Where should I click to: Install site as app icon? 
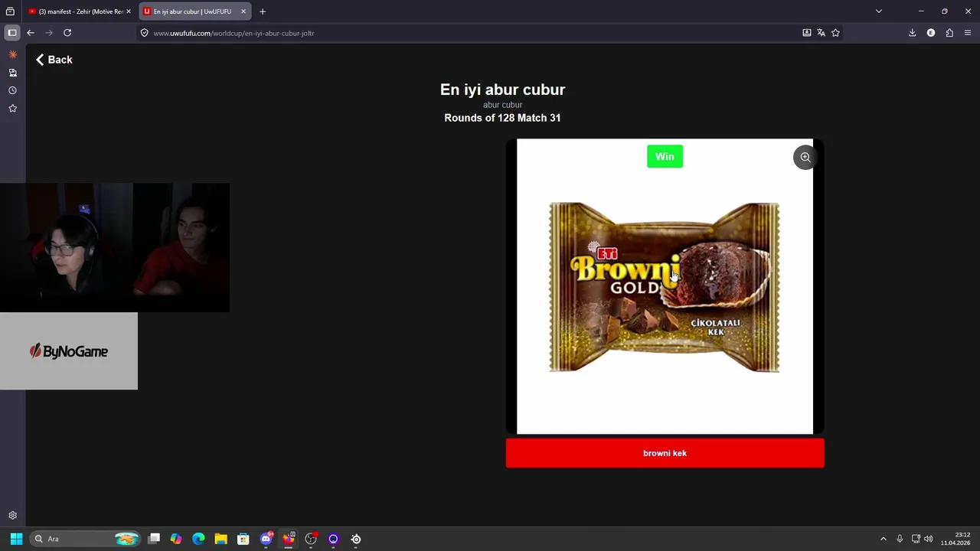tap(806, 33)
